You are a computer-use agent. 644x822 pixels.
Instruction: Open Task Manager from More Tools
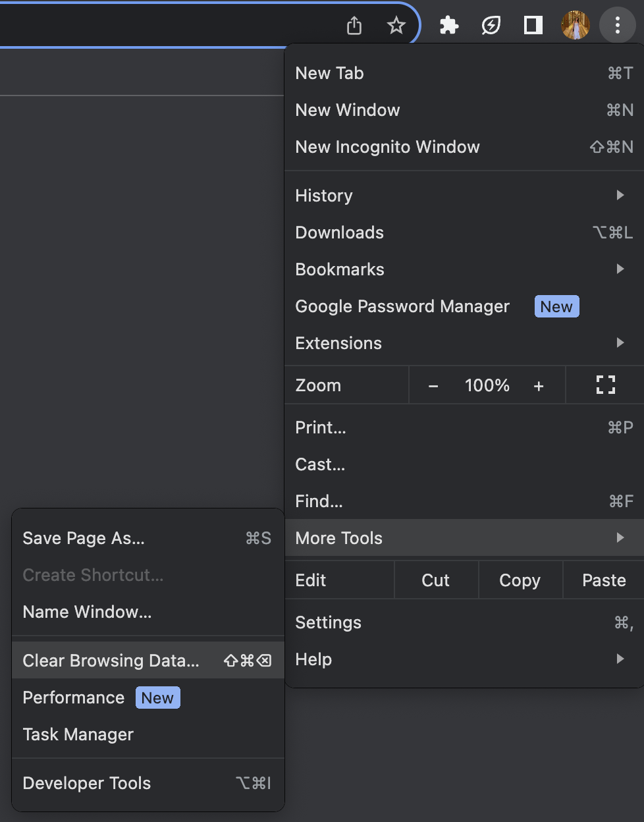coord(78,734)
